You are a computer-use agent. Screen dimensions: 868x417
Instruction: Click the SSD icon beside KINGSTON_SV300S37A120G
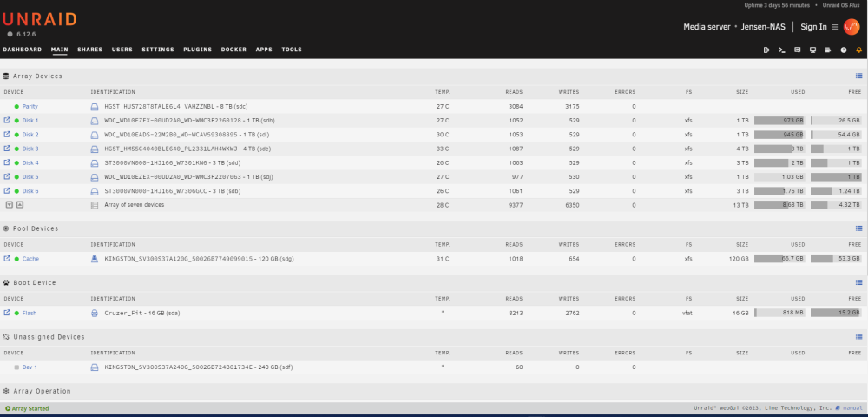[94, 259]
